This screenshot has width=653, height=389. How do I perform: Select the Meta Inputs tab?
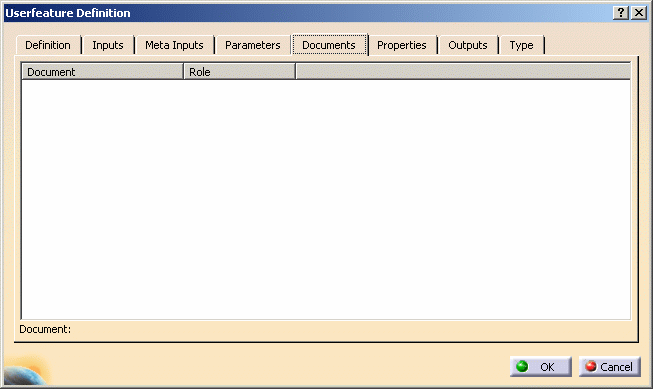(174, 45)
